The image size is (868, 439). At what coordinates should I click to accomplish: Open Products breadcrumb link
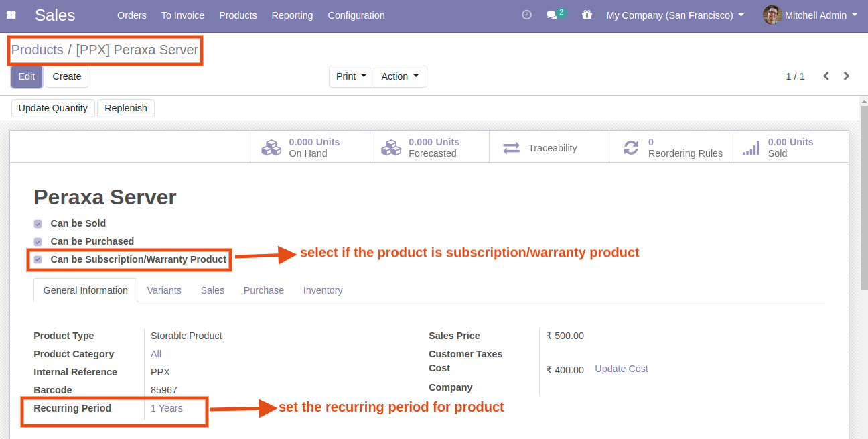[38, 50]
